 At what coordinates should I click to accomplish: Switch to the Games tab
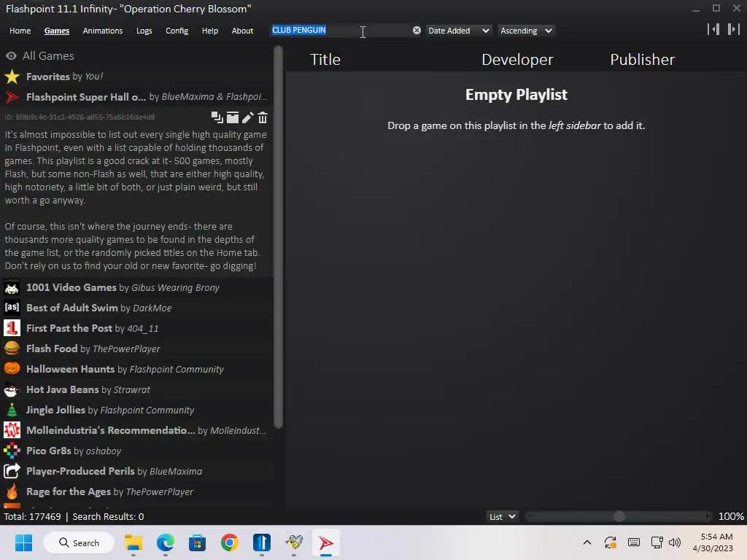tap(57, 31)
